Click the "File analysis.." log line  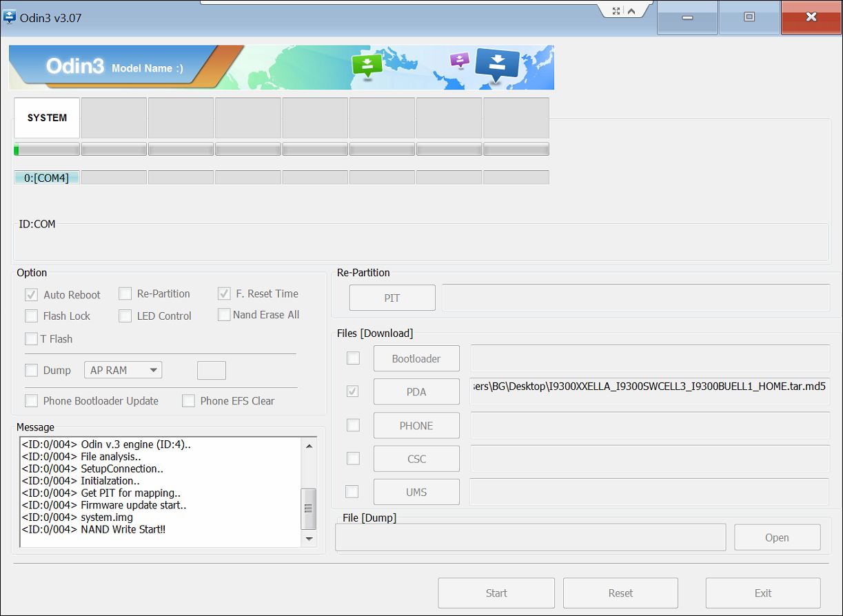click(x=81, y=456)
